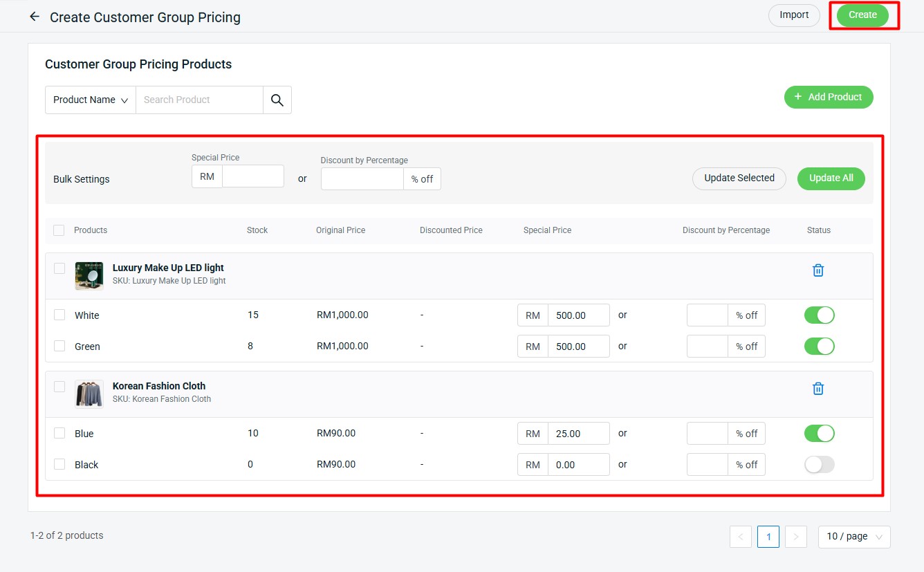
Task: Click the next page arrow
Action: 795,536
